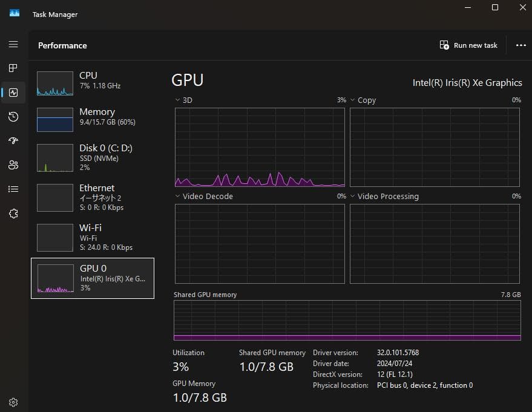Open the Users page icon
532x412 pixels.
[x=13, y=165]
